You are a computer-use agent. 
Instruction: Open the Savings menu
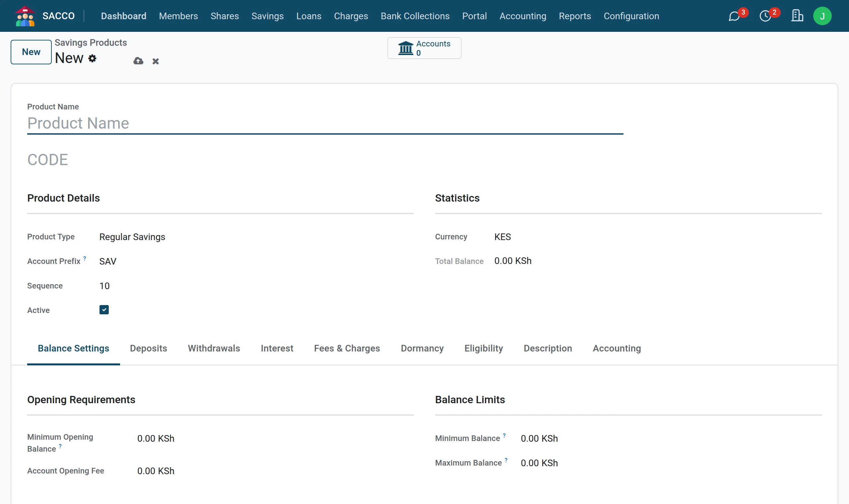(x=267, y=16)
